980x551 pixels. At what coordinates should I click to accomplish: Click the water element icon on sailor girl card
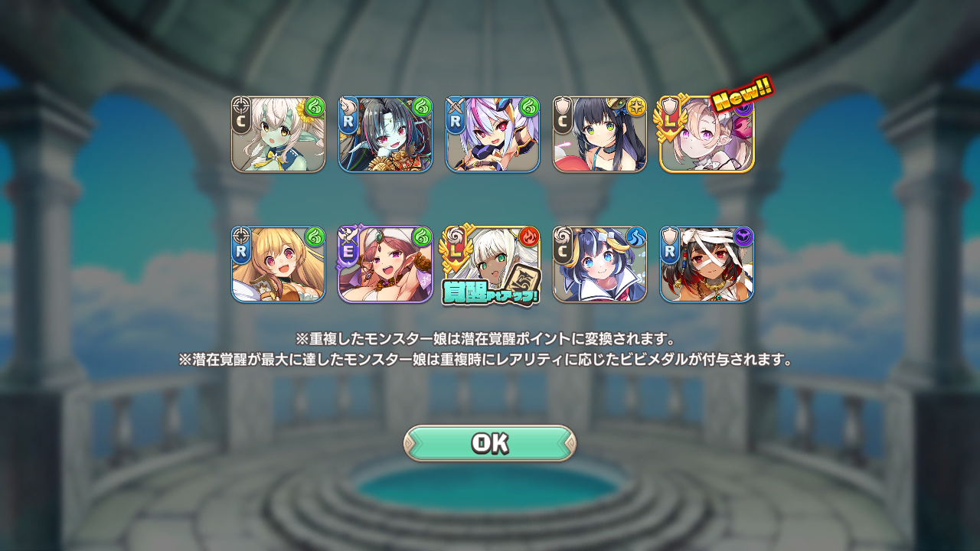[x=636, y=237]
